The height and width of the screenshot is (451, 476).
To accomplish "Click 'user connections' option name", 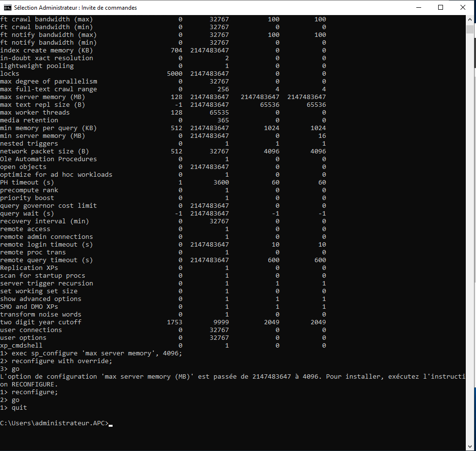I will click(x=31, y=330).
